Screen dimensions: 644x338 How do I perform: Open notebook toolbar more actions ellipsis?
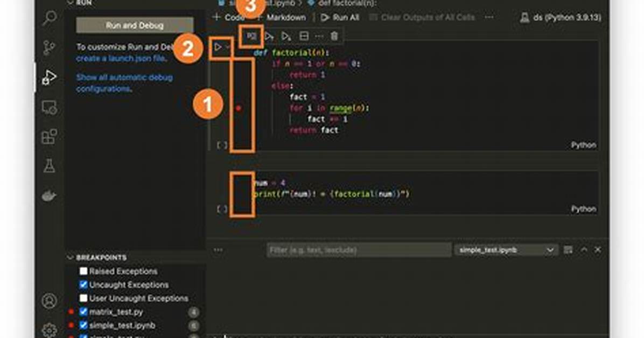pyautogui.click(x=489, y=17)
